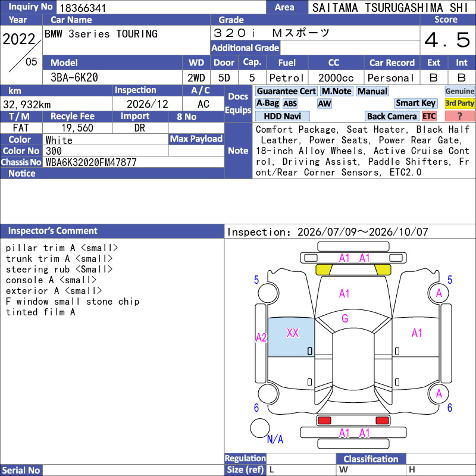Select the 320i grade text
Viewport: 476px width, 476px height.
click(x=271, y=33)
